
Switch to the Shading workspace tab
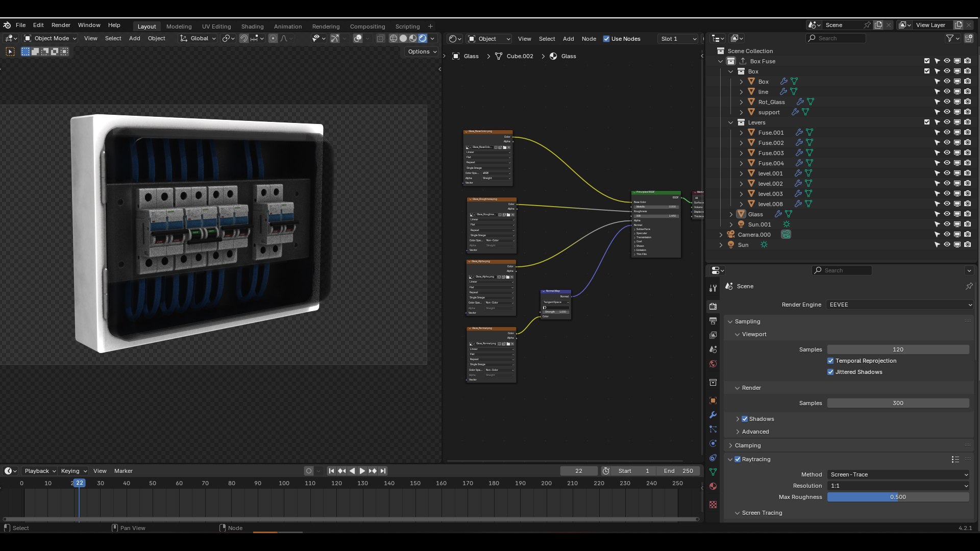(x=252, y=27)
